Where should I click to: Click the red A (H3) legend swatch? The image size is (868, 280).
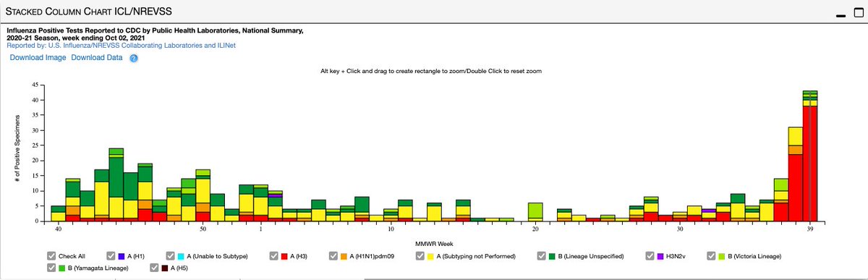[x=285, y=255]
